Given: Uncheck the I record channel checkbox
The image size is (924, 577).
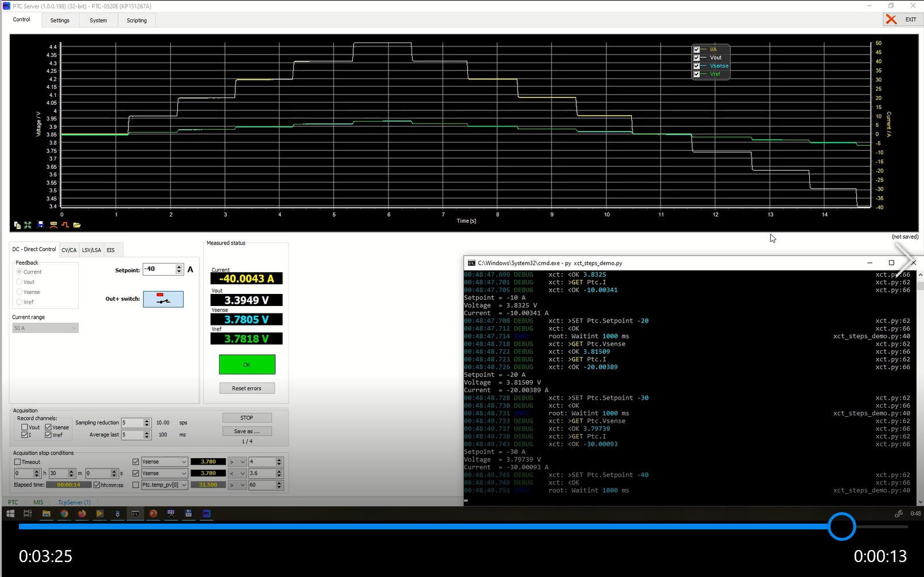Looking at the screenshot, I should [x=25, y=435].
